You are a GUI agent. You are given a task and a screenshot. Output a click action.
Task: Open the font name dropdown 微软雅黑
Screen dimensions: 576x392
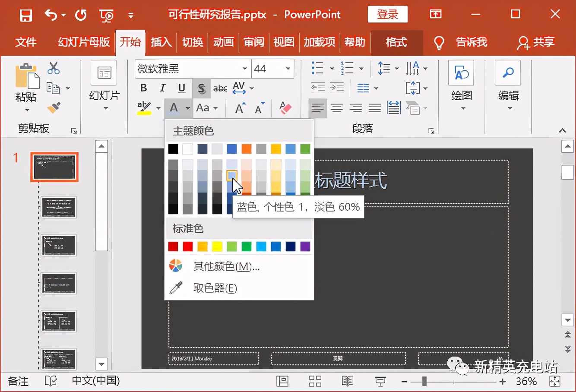[244, 69]
